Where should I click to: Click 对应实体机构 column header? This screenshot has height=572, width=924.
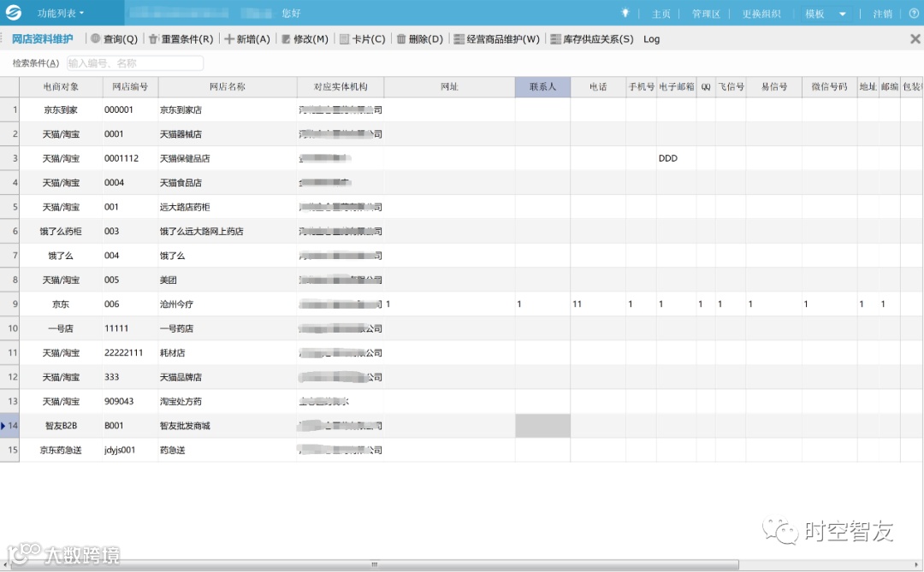(341, 86)
